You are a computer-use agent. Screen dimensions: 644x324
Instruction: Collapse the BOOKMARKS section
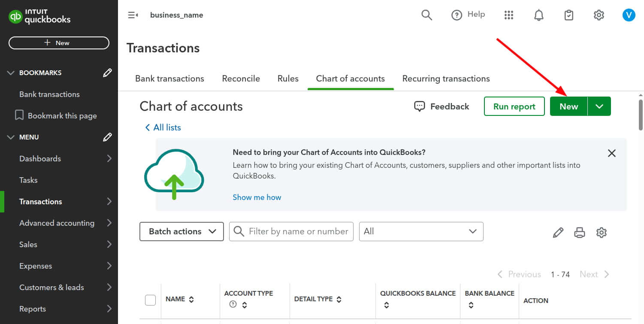[11, 73]
